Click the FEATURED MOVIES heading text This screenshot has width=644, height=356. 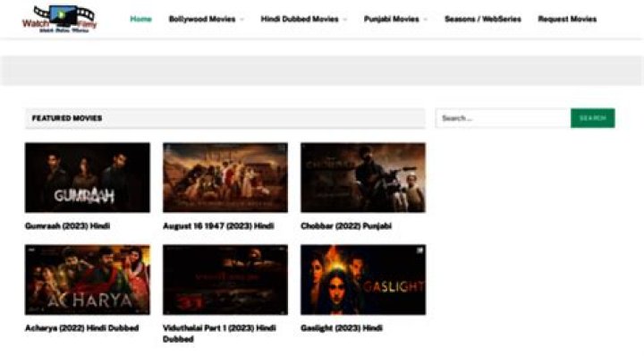[67, 118]
